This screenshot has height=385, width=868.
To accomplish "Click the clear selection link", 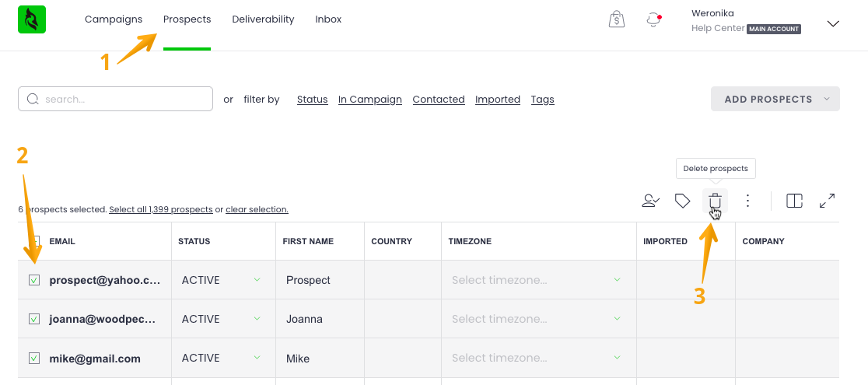I will click(257, 210).
